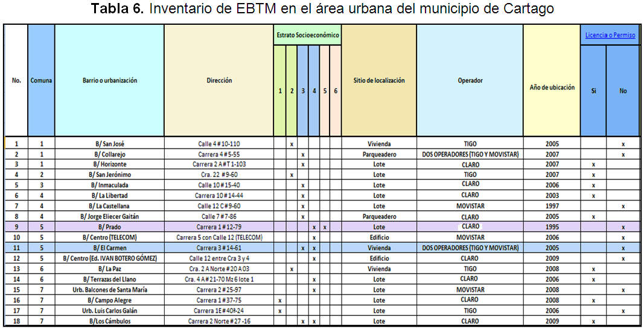
Task: Click the Si header under Licencia
Action: (593, 91)
